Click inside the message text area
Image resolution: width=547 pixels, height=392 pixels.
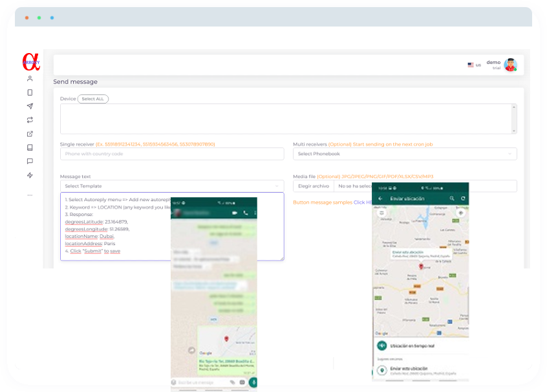116,226
